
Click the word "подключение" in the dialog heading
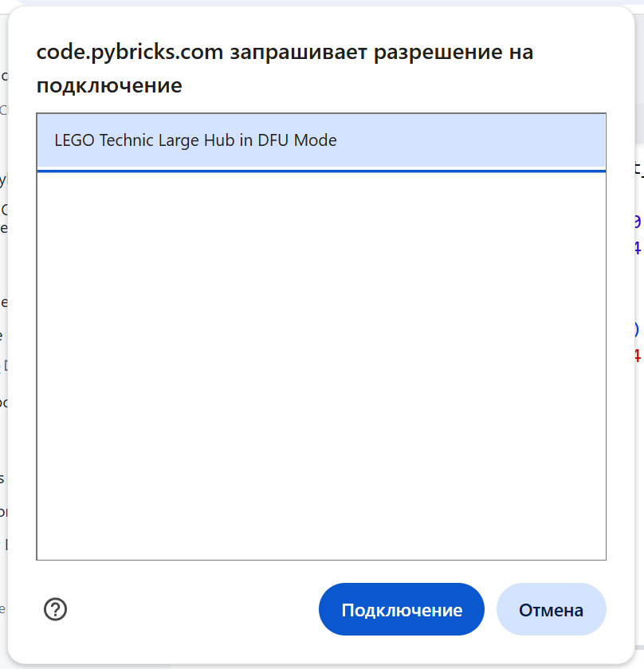tap(109, 85)
